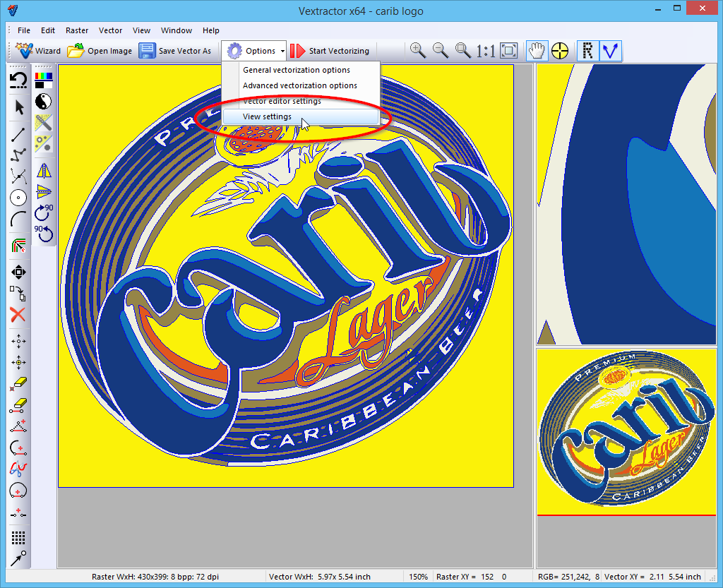Toggle vector layer visibility (V button)

[x=610, y=50]
